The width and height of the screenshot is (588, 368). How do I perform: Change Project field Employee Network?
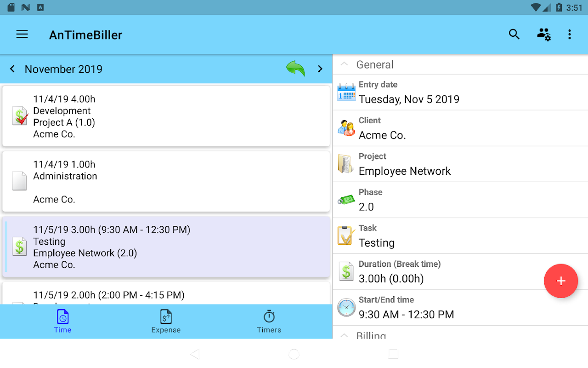(x=460, y=164)
